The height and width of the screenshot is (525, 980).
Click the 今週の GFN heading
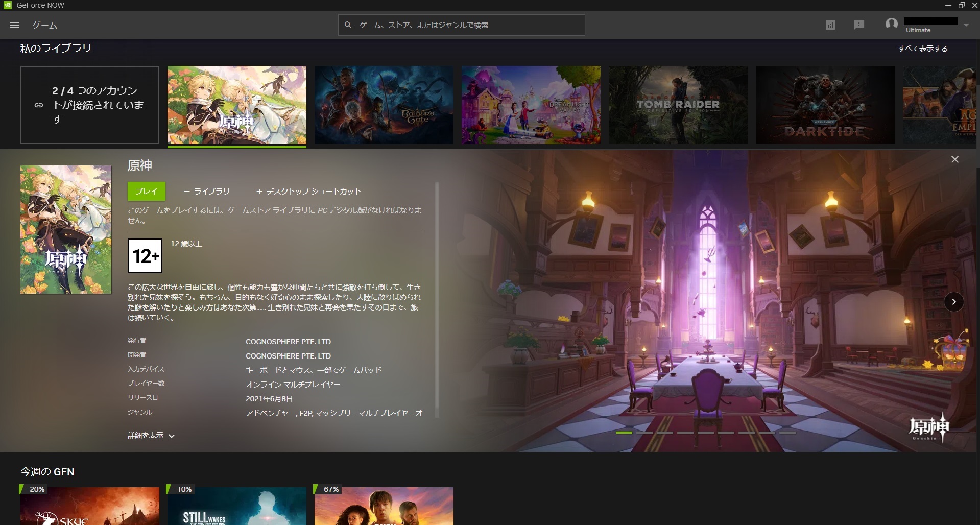coord(47,472)
